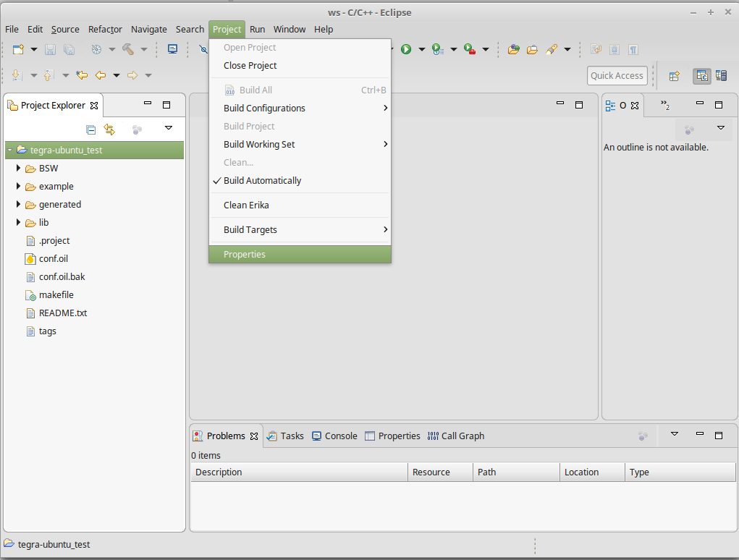Image resolution: width=739 pixels, height=560 pixels.
Task: Click the Forward navigation arrow
Action: click(x=132, y=75)
